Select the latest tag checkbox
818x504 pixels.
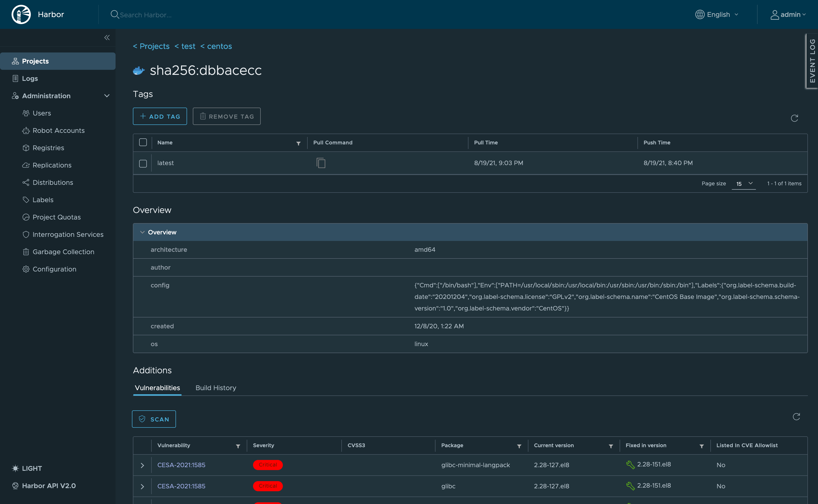pos(143,163)
